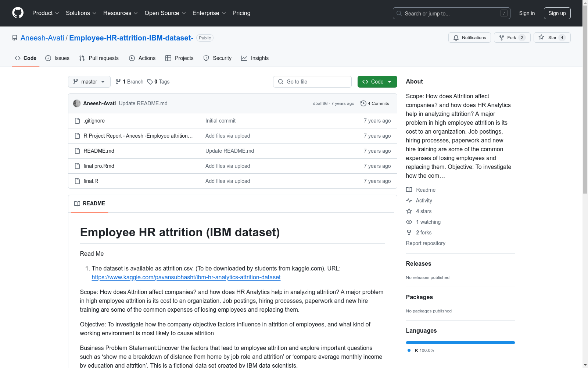This screenshot has width=588, height=368.
Task: Click the Aneesh-Avati commit author avatar
Action: (77, 103)
